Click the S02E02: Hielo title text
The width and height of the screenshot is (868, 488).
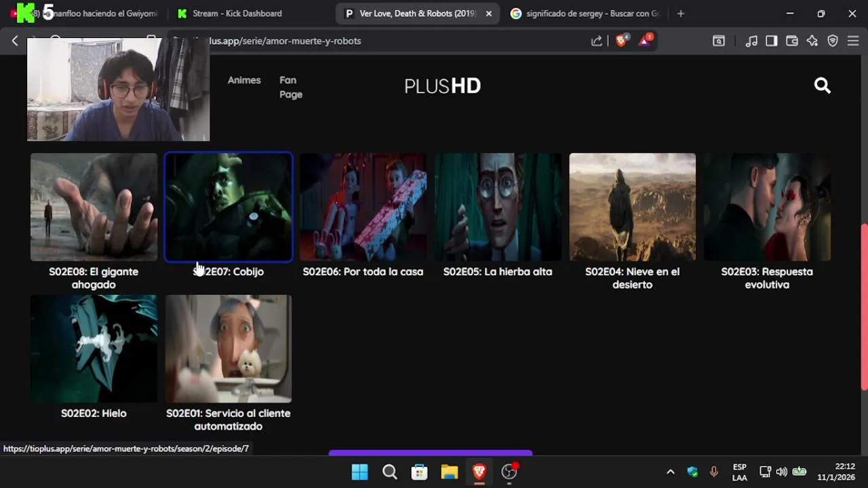pos(94,413)
